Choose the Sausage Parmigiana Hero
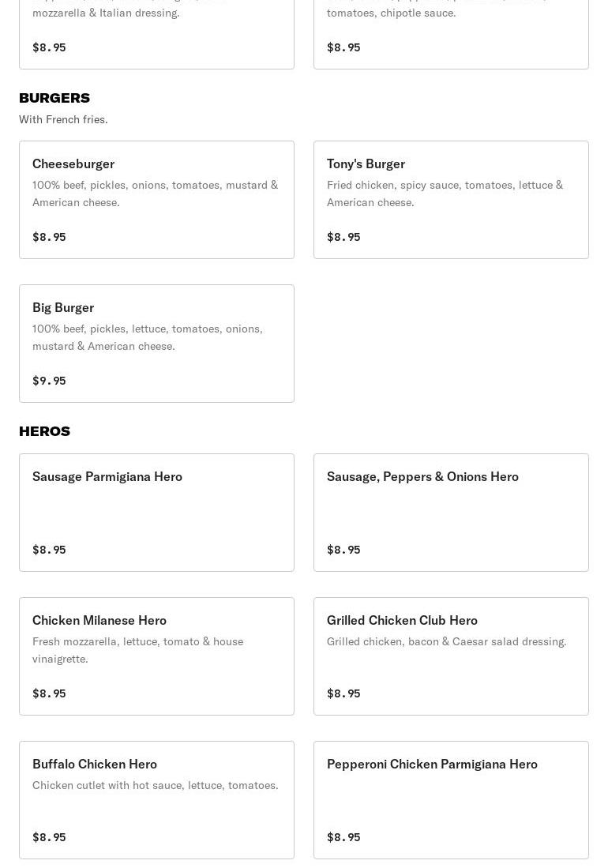The width and height of the screenshot is (608, 868). (x=156, y=512)
